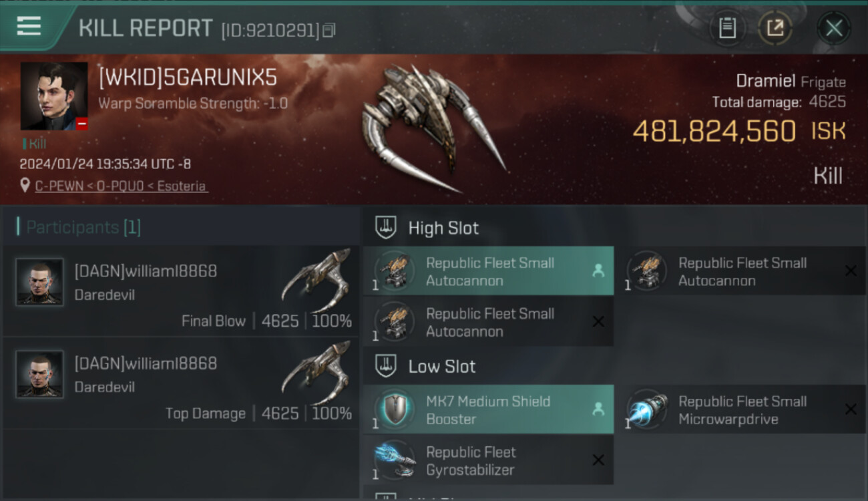Click X mark on right-column Autocannon
Screen dimensions: 868x501
[850, 271]
